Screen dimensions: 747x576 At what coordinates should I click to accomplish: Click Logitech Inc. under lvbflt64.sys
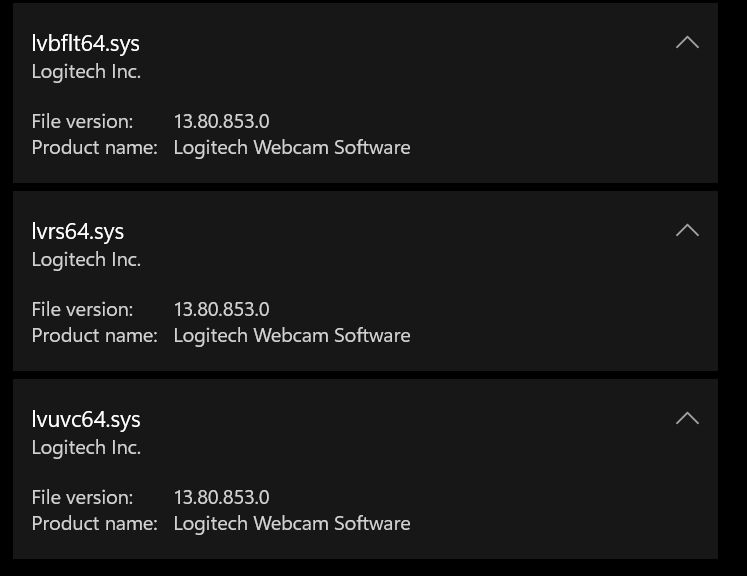pos(86,72)
